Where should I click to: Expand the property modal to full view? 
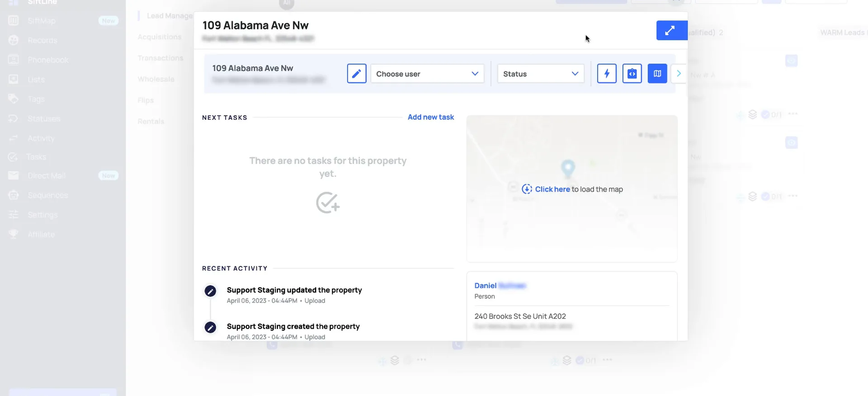(672, 30)
